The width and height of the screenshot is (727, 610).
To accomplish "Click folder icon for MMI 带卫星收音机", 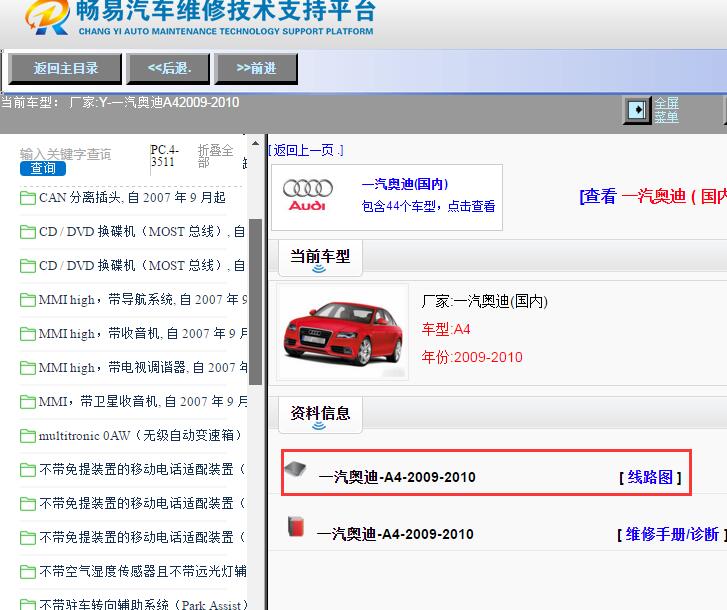I will [x=28, y=401].
